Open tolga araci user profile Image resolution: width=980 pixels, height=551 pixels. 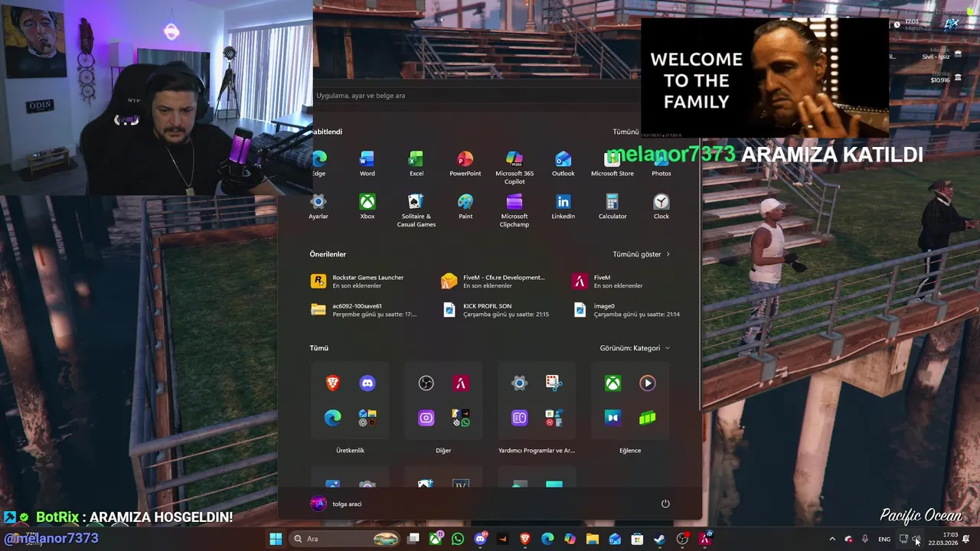click(x=336, y=504)
